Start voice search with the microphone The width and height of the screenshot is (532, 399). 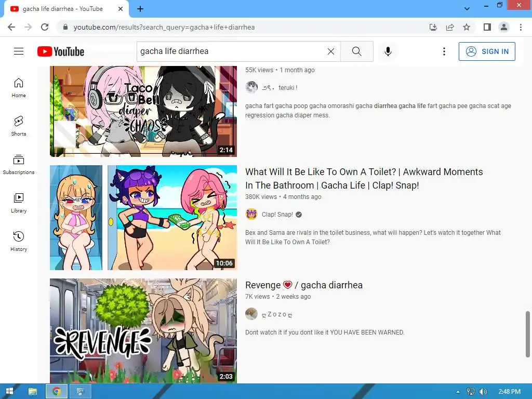[388, 51]
